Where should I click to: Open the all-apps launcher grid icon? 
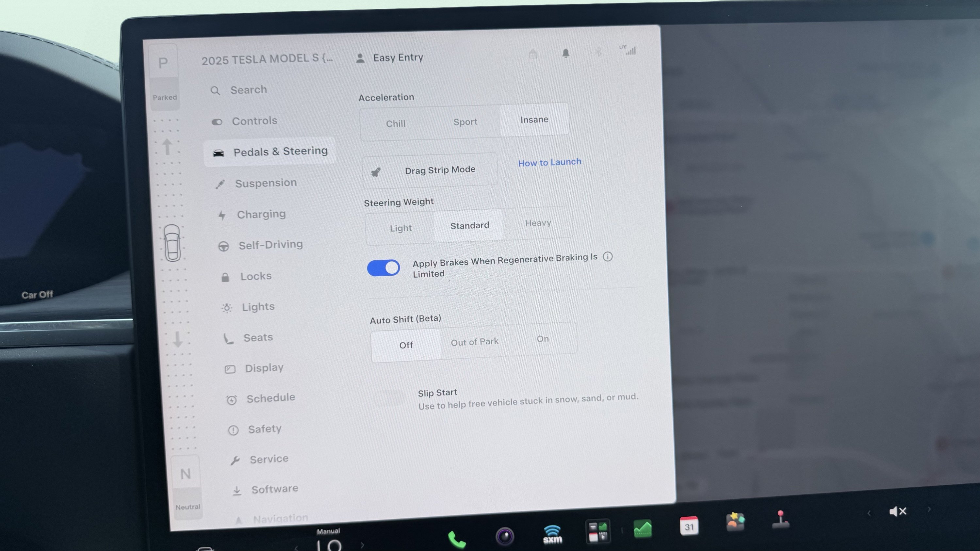598,531
